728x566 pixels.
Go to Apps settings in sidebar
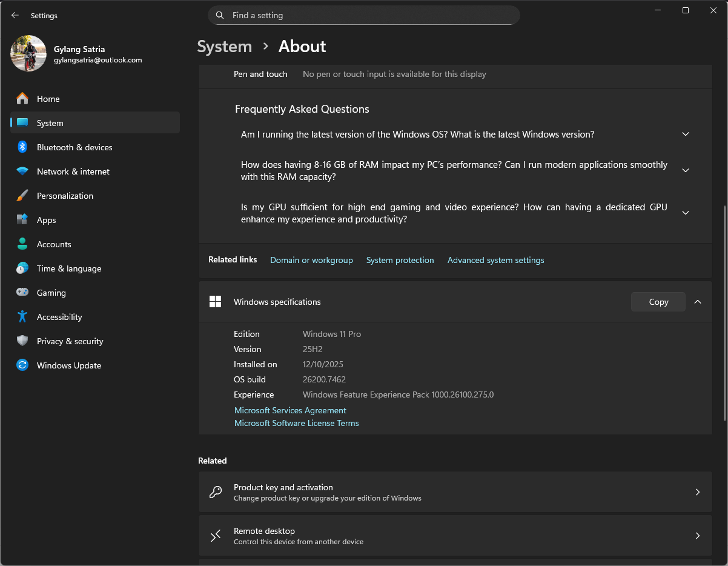47,220
